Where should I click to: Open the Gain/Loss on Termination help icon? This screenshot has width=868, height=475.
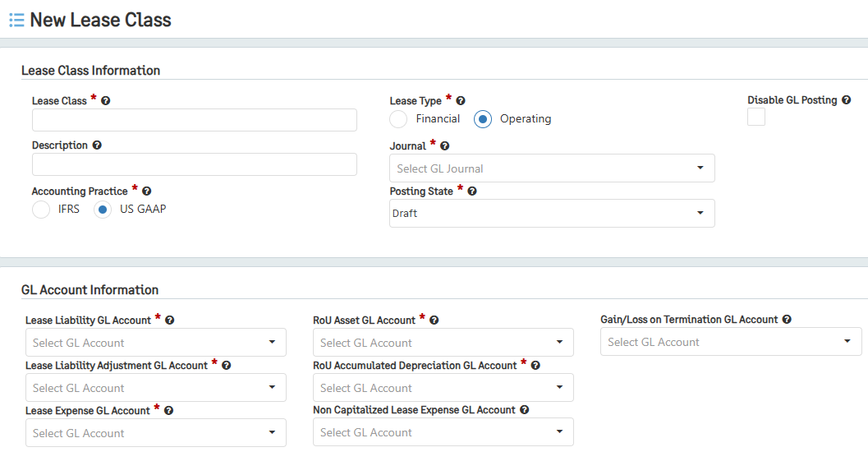coord(787,319)
